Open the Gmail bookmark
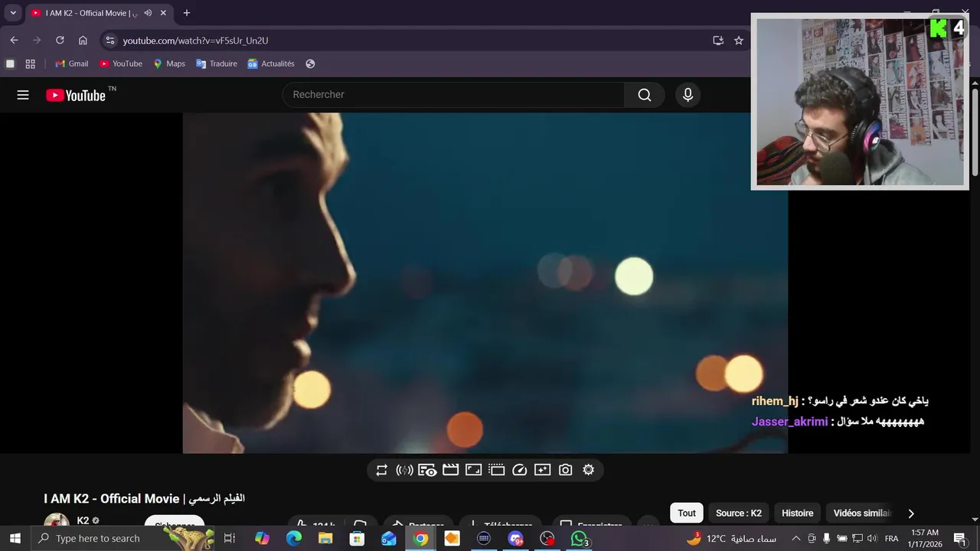The height and width of the screenshot is (551, 980). pos(72,64)
